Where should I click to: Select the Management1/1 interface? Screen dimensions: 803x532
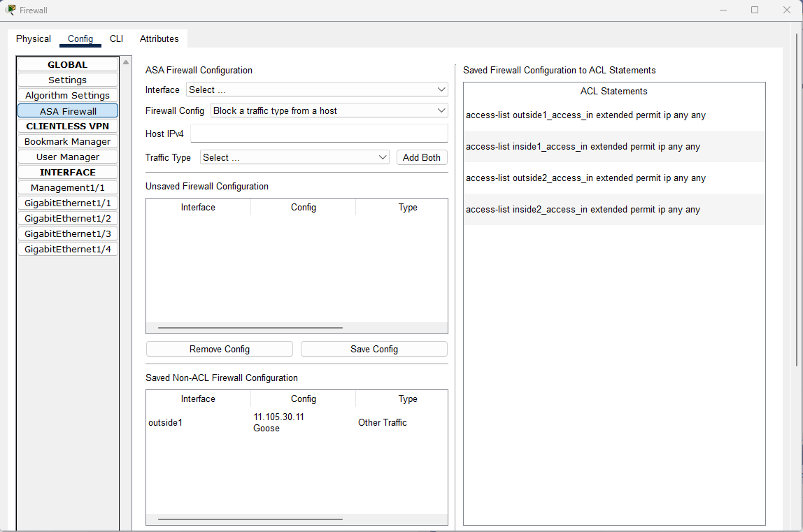(67, 187)
